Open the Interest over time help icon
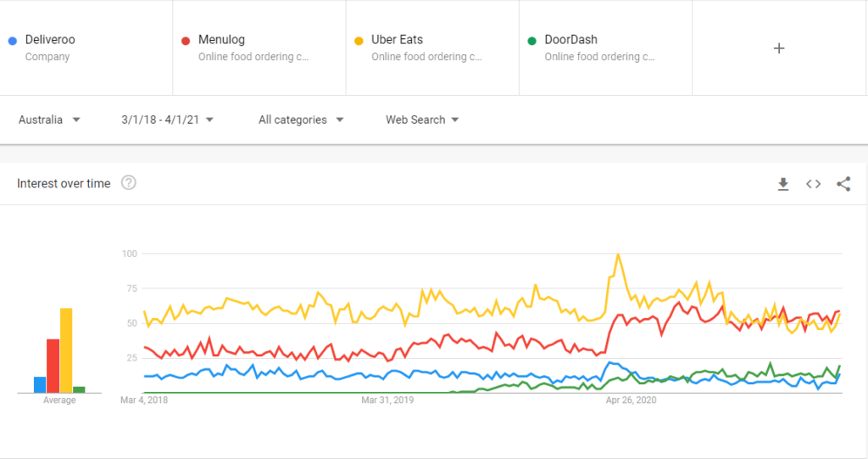Viewport: 868px width, 459px height. pyautogui.click(x=129, y=183)
